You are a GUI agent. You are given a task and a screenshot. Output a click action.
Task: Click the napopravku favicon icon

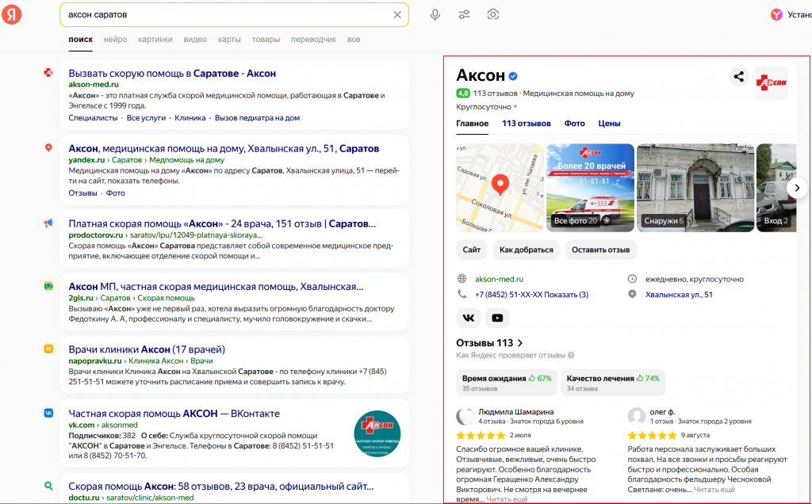click(48, 349)
